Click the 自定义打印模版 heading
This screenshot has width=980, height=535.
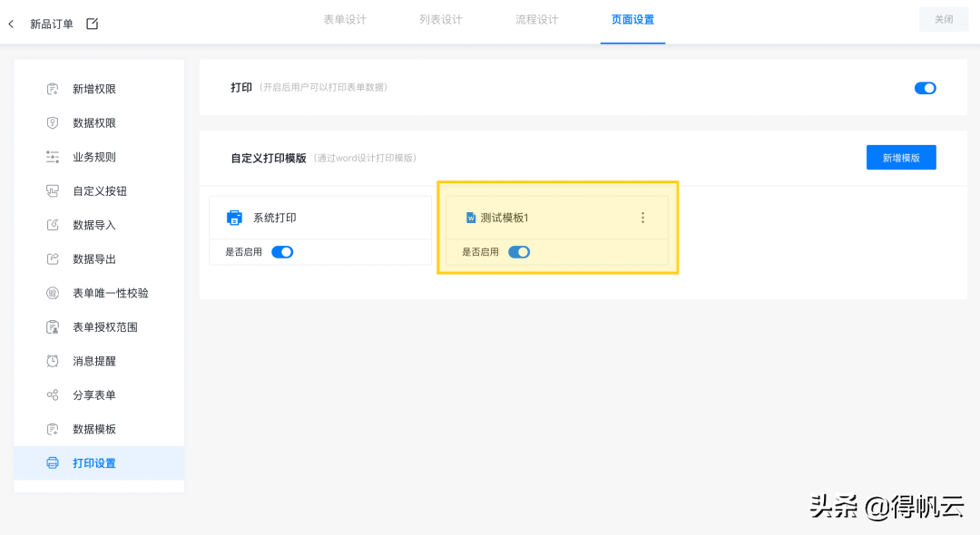[x=268, y=158]
